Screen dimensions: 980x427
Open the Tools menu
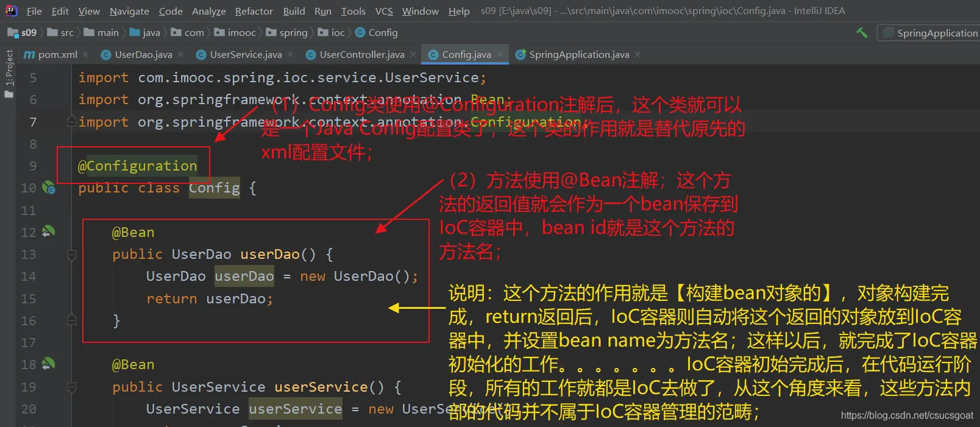click(353, 11)
